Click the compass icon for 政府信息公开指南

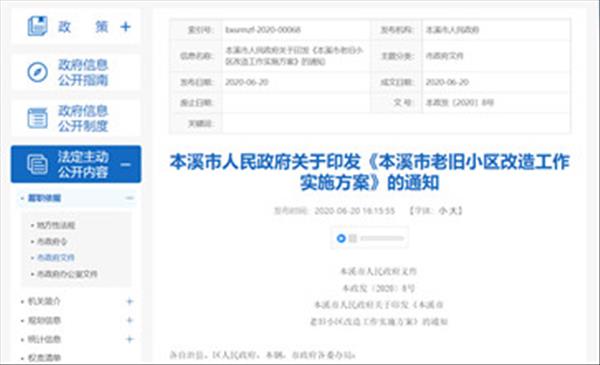[38, 72]
